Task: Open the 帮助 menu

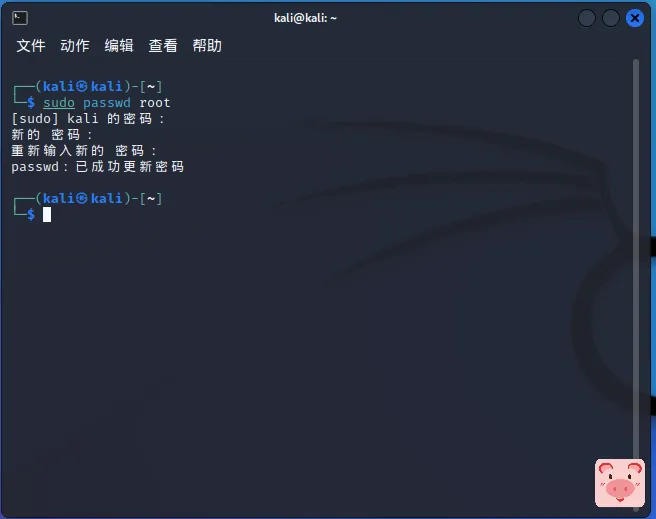Action: point(207,46)
